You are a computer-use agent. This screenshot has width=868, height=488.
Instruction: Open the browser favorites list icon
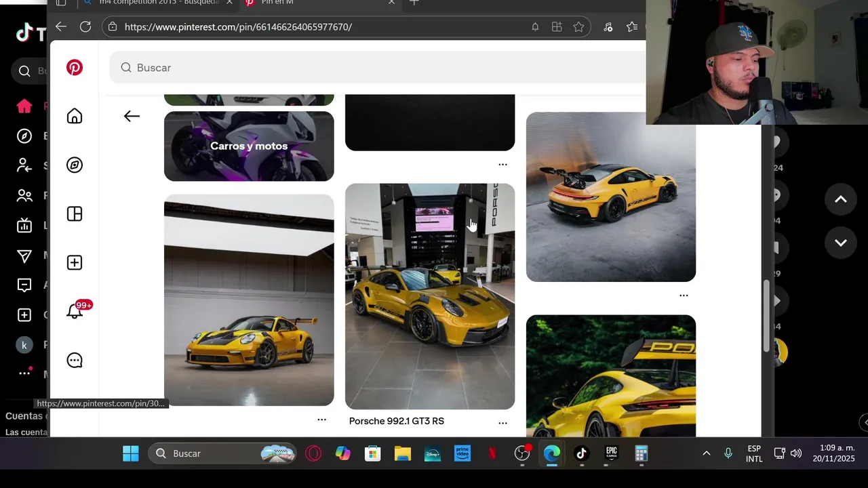click(x=632, y=26)
